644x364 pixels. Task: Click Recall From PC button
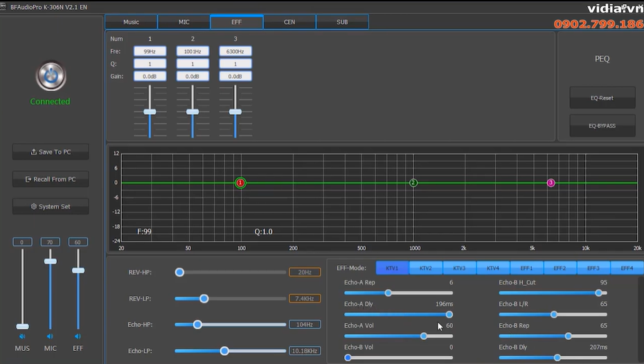click(x=51, y=179)
